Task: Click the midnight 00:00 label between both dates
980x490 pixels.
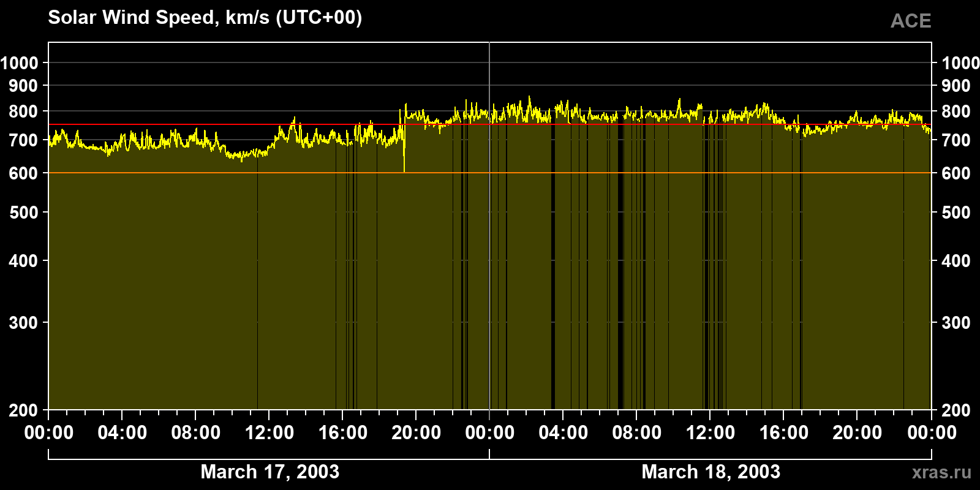Action: point(490,432)
